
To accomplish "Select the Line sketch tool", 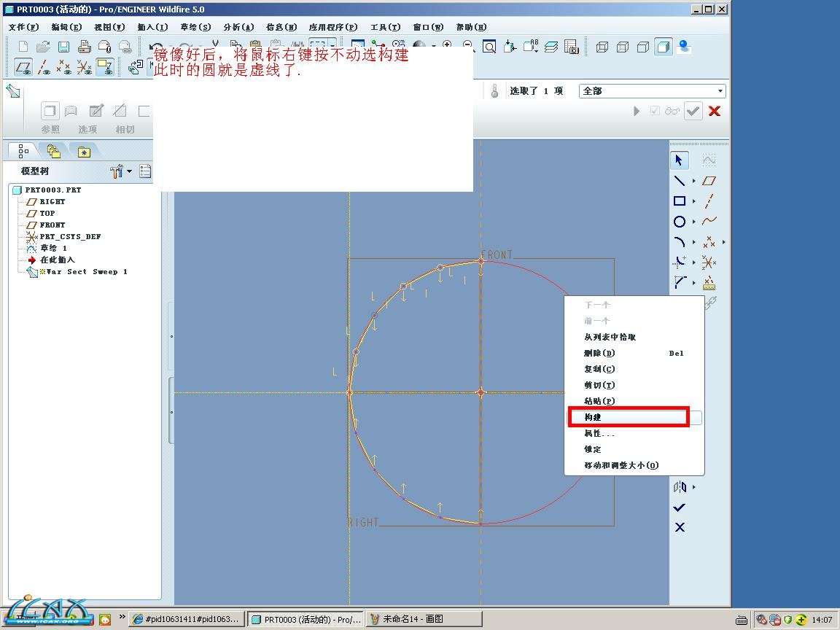I will [680, 181].
